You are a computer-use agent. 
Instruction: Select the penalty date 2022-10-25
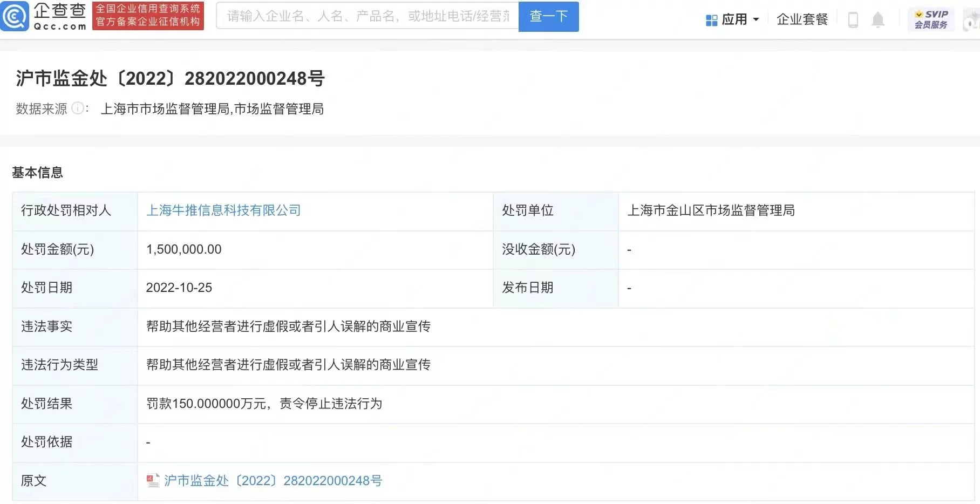[x=179, y=288]
